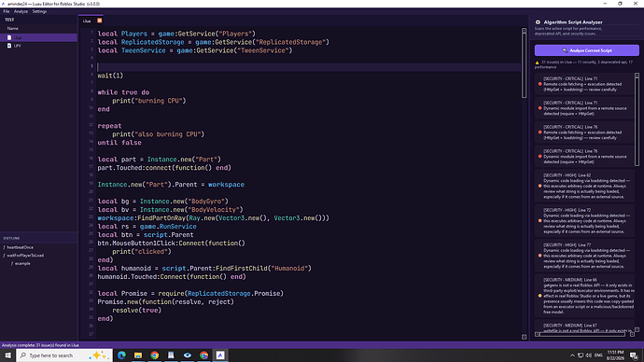Screen dimensions: 644x362
Task: Click yellow severity dot of Line 66 issue
Action: (x=539, y=296)
